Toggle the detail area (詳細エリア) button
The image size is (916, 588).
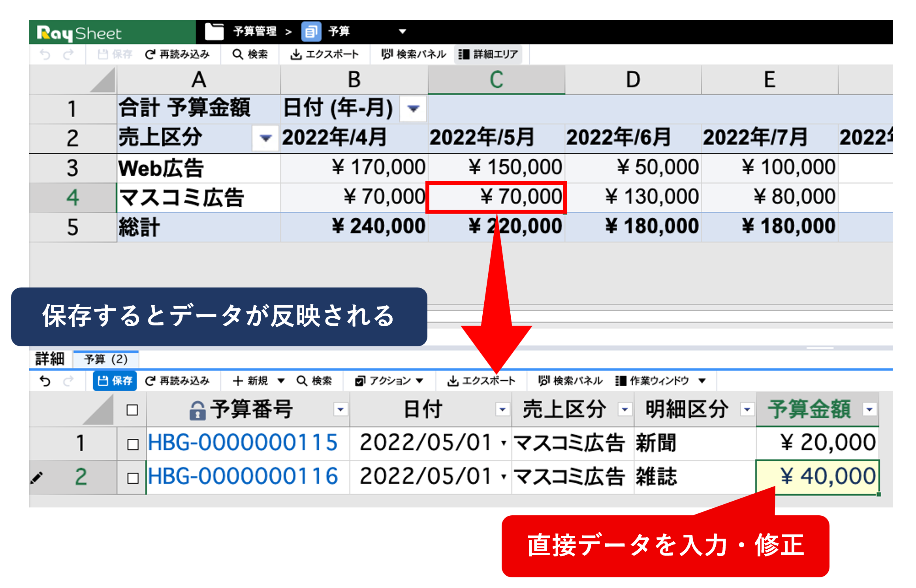click(x=488, y=54)
